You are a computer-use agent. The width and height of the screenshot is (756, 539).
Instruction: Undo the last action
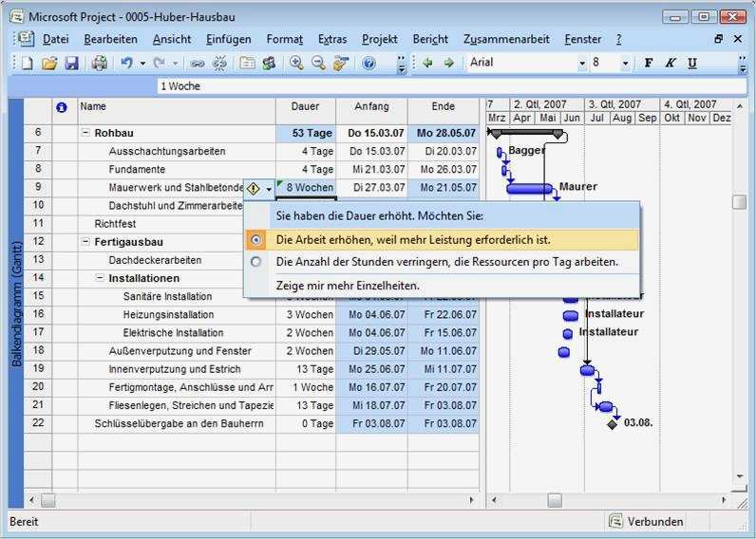(x=127, y=63)
